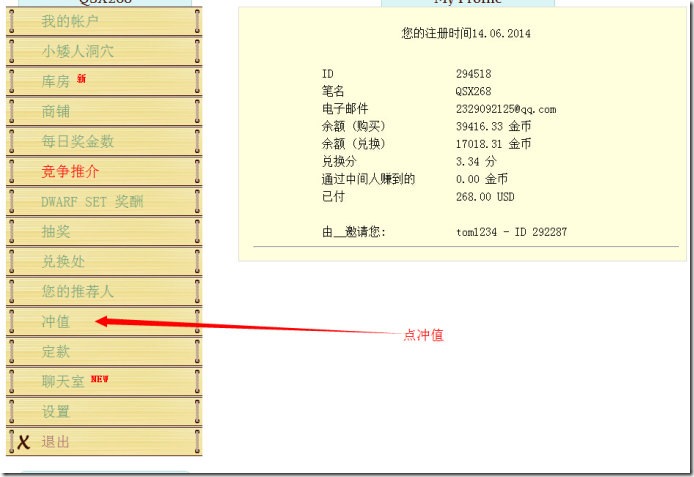Click the red 竞争推介 menu entry
694x477 pixels.
[70, 171]
